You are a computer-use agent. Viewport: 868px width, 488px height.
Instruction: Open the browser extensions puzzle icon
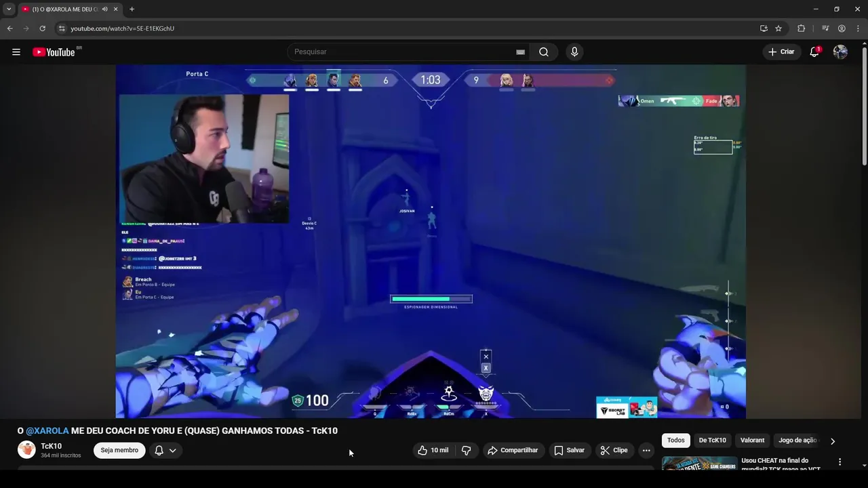coord(801,28)
